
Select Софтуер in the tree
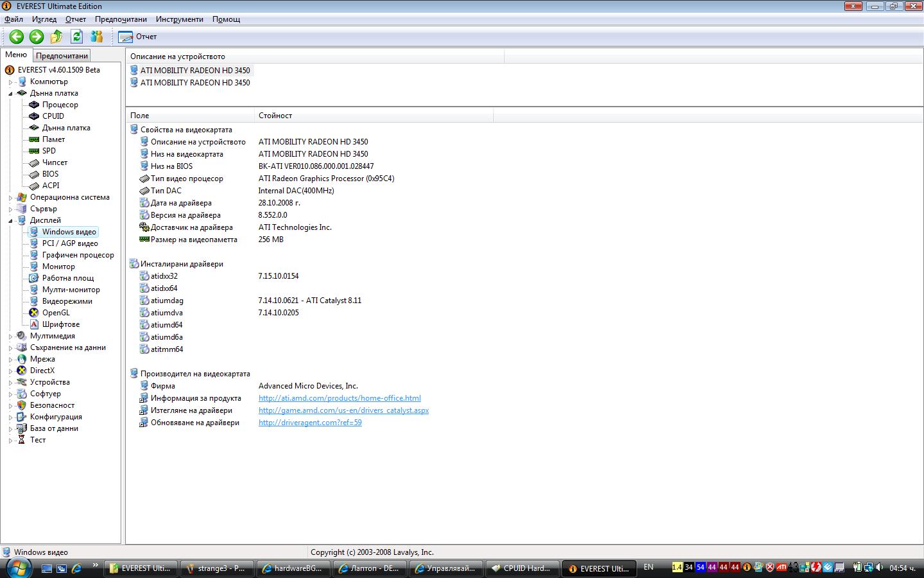click(46, 394)
